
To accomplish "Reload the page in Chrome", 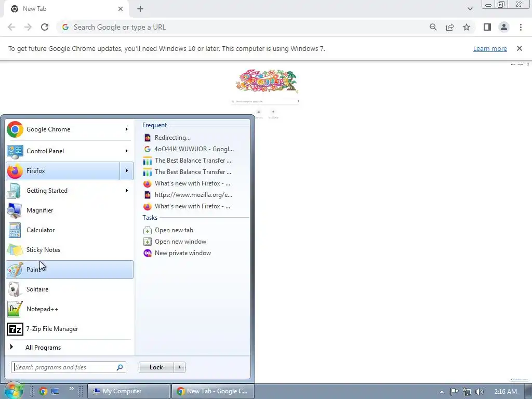I will click(x=45, y=27).
